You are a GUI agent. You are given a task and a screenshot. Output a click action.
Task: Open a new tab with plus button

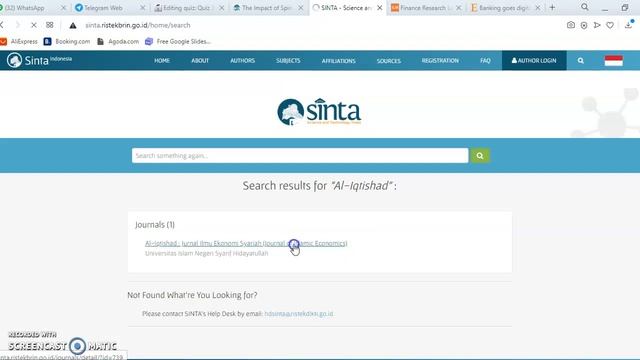click(552, 7)
